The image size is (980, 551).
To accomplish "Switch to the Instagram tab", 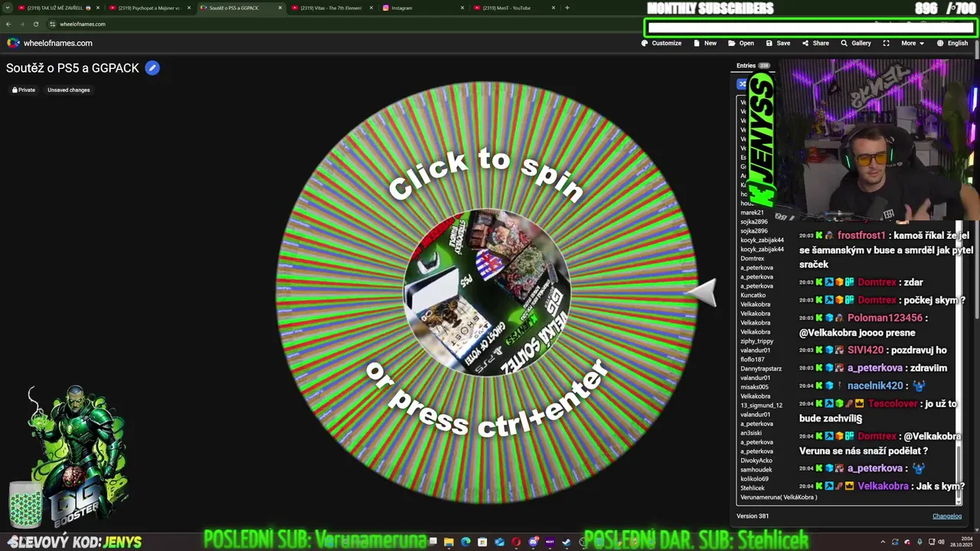I will (x=421, y=8).
